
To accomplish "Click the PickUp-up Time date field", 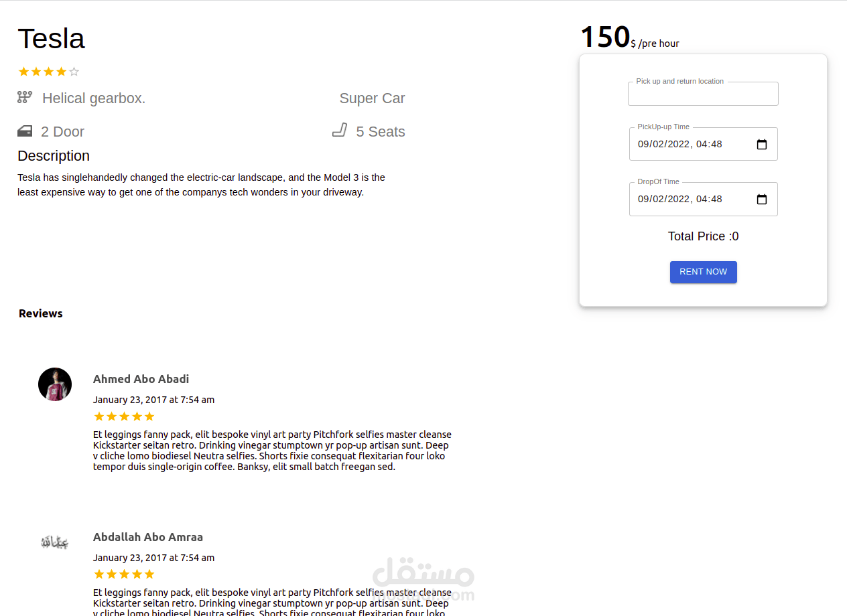I will coord(690,144).
